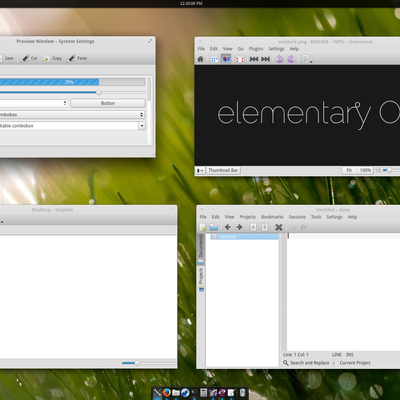Toggle Fit zoom in Gwenview
Screen dimensions: 400x400
(349, 170)
